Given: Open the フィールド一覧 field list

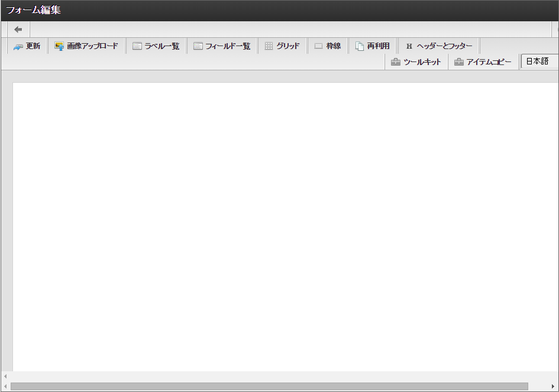Looking at the screenshot, I should [222, 45].
